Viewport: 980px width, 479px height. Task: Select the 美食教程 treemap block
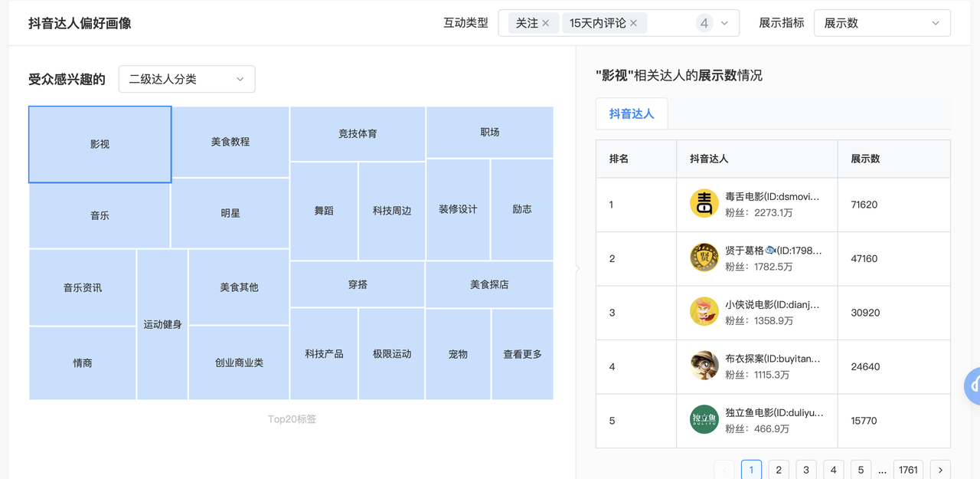(x=230, y=142)
